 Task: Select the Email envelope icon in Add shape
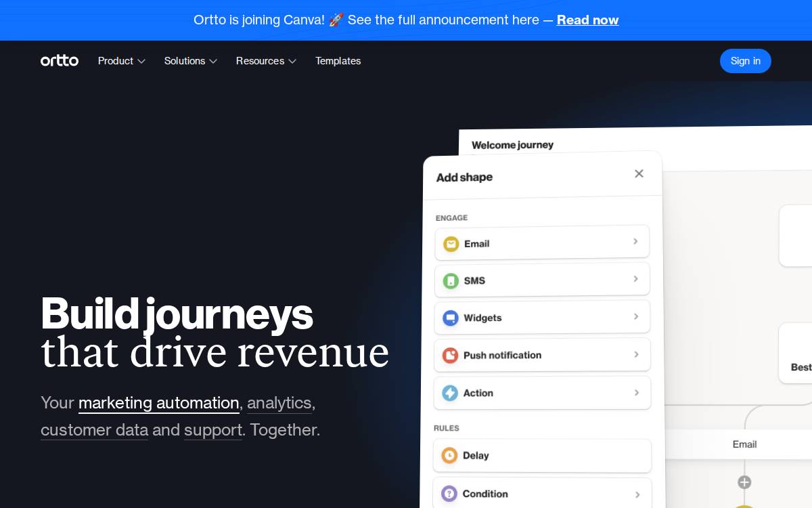pyautogui.click(x=451, y=244)
